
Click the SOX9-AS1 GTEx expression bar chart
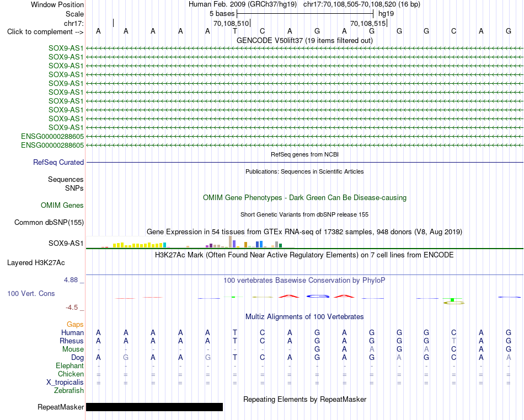tap(190, 242)
